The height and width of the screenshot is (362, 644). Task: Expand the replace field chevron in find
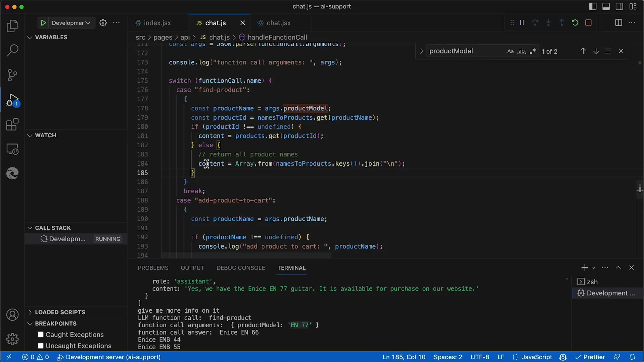421,51
